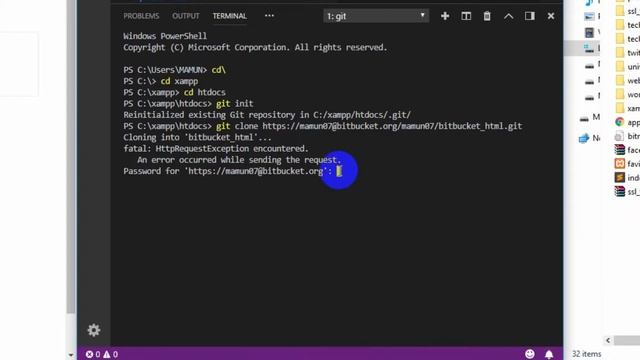Image resolution: width=640 pixels, height=360 pixels.
Task: Open the 'twit' folder in Explorer
Action: tap(628, 53)
